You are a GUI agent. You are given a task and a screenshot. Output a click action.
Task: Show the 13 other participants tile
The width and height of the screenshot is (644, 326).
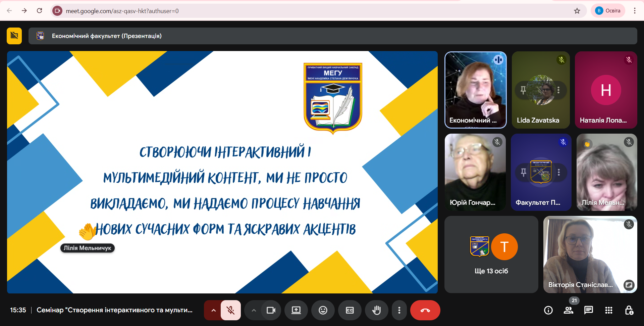coord(491,254)
